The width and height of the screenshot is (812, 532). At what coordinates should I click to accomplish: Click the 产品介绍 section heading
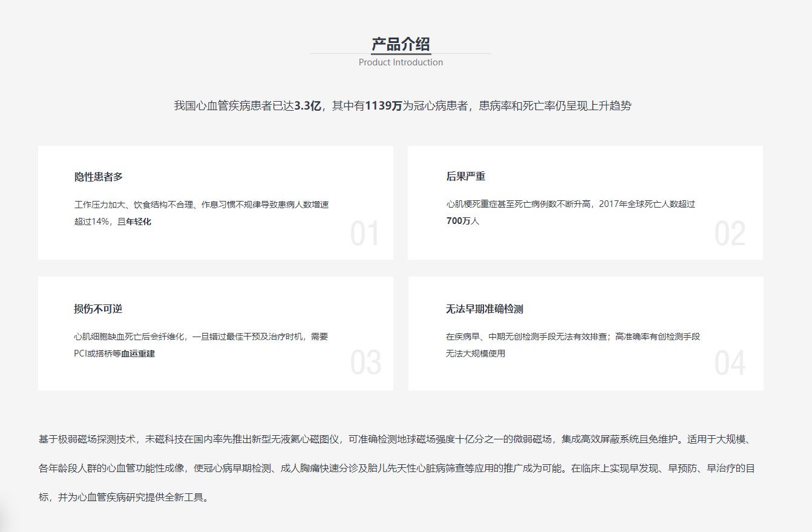[x=401, y=44]
